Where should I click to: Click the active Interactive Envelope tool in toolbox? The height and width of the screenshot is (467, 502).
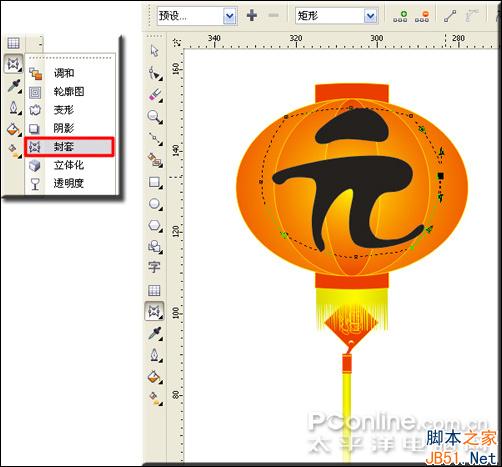(x=154, y=312)
